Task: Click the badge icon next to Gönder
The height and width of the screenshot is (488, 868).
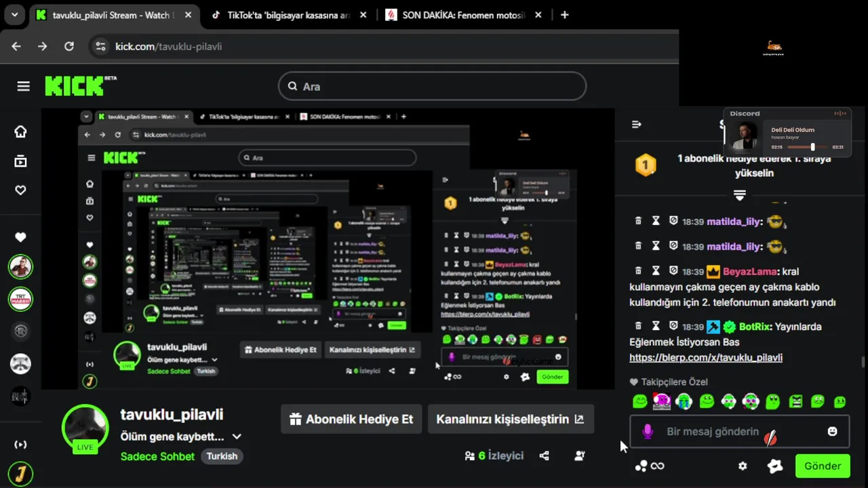Action: tap(774, 466)
